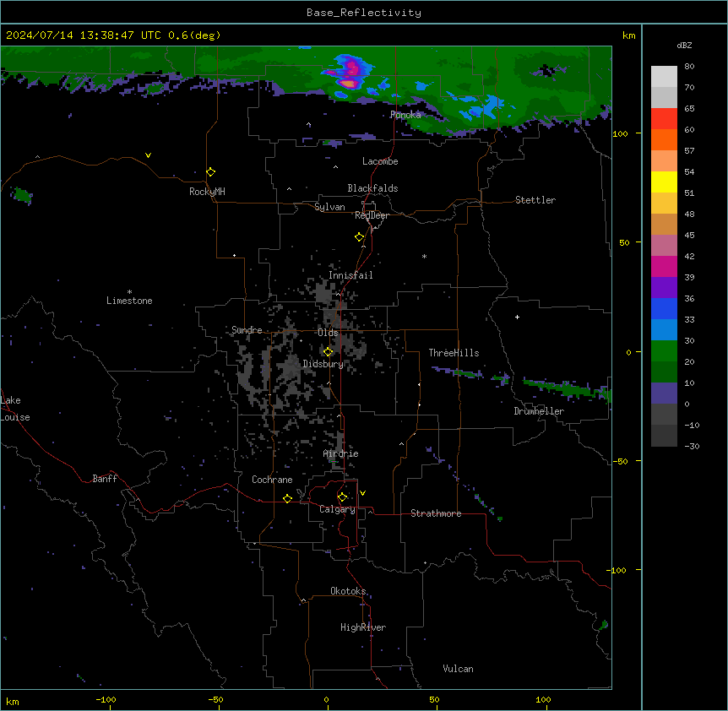The height and width of the screenshot is (711, 728).
Task: Select the orange 57-60 dBZ legend swatch
Action: tap(664, 139)
